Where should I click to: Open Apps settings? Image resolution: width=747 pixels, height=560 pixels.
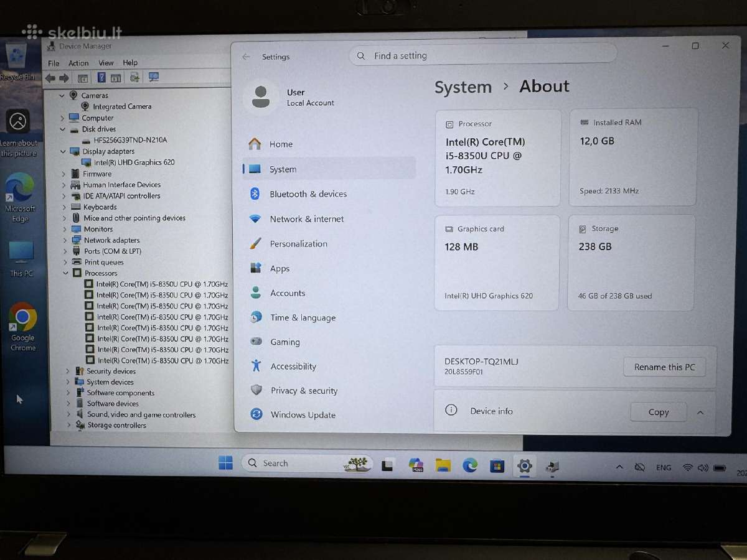(x=270, y=268)
